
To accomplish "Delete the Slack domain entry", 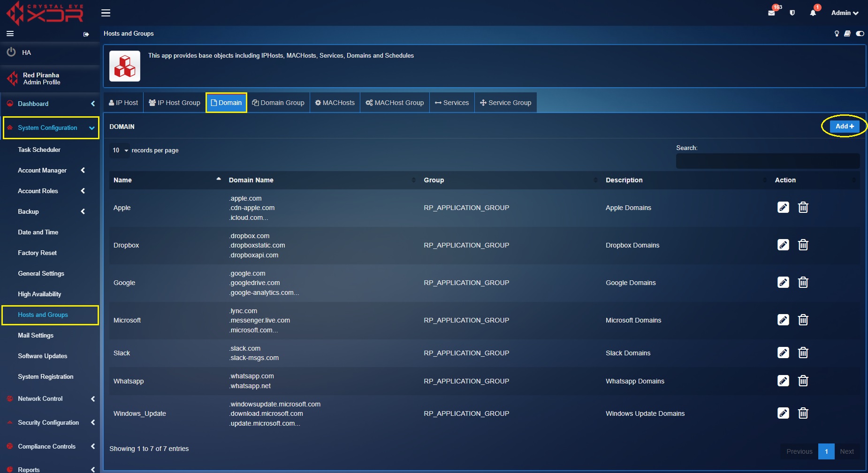I will tap(803, 353).
